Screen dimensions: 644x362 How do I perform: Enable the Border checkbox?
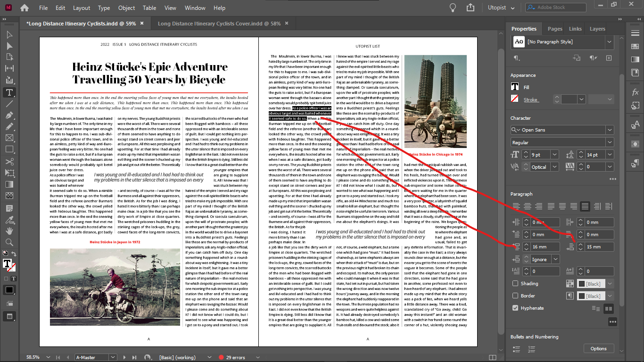click(x=515, y=296)
